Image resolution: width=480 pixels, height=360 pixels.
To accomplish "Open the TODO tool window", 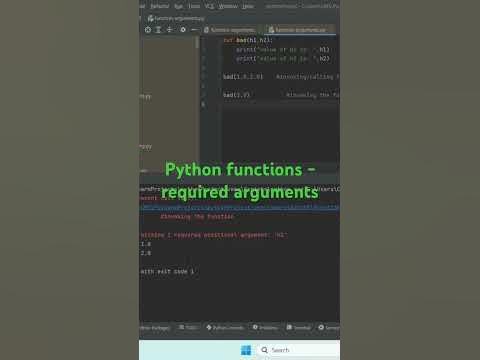I will [188, 328].
